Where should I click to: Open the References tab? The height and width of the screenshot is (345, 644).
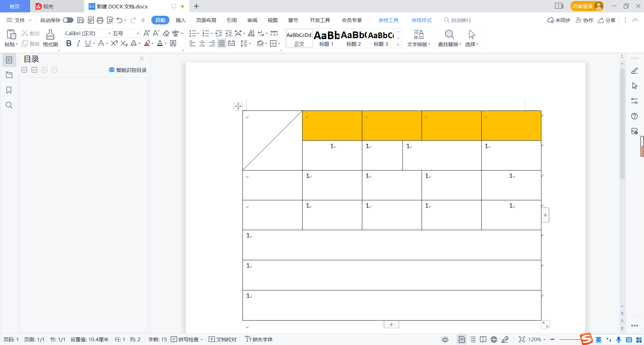[x=231, y=20]
